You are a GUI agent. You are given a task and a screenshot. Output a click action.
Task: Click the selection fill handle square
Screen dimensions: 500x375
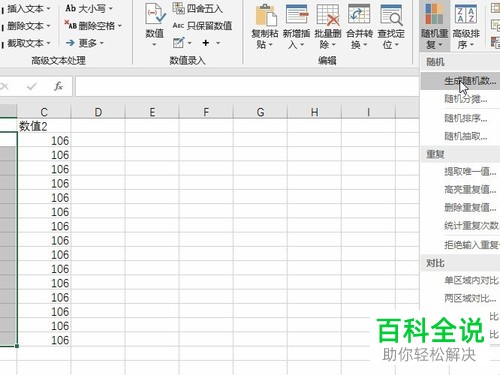[17, 346]
